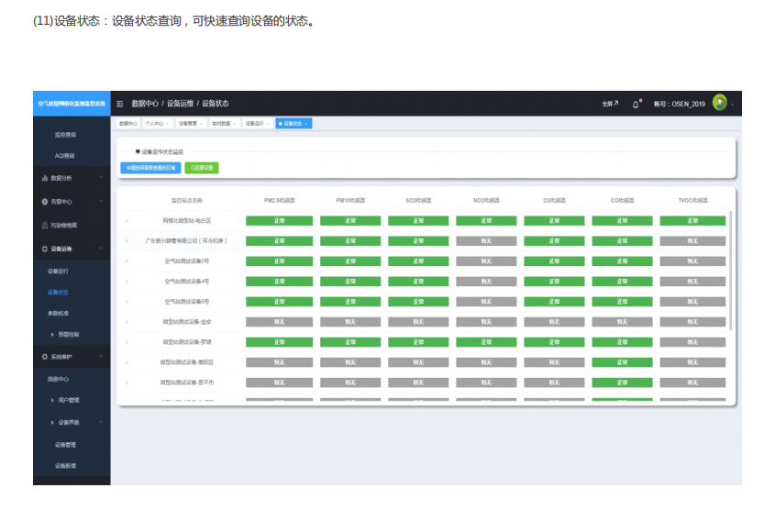Switch to the 数据中心 tab
775x532 pixels.
point(127,123)
